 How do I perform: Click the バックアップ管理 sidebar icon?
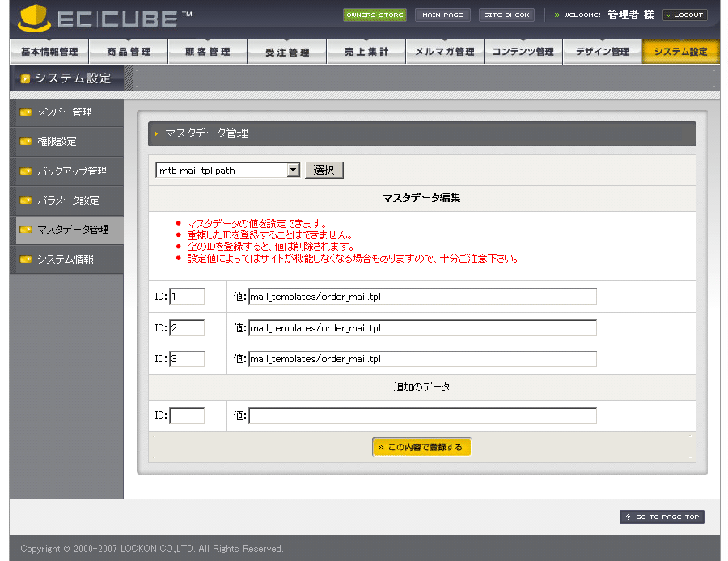(x=26, y=171)
